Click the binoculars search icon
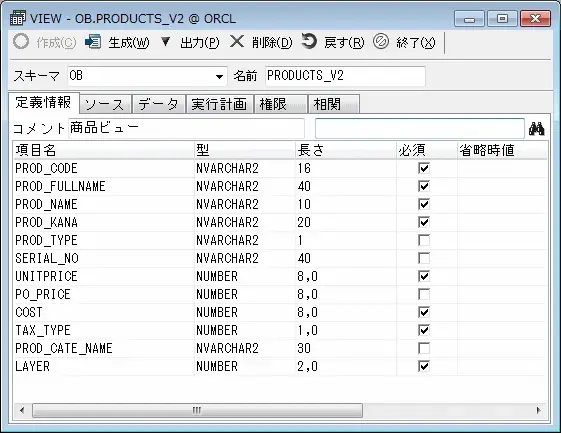561x433 pixels. (537, 128)
